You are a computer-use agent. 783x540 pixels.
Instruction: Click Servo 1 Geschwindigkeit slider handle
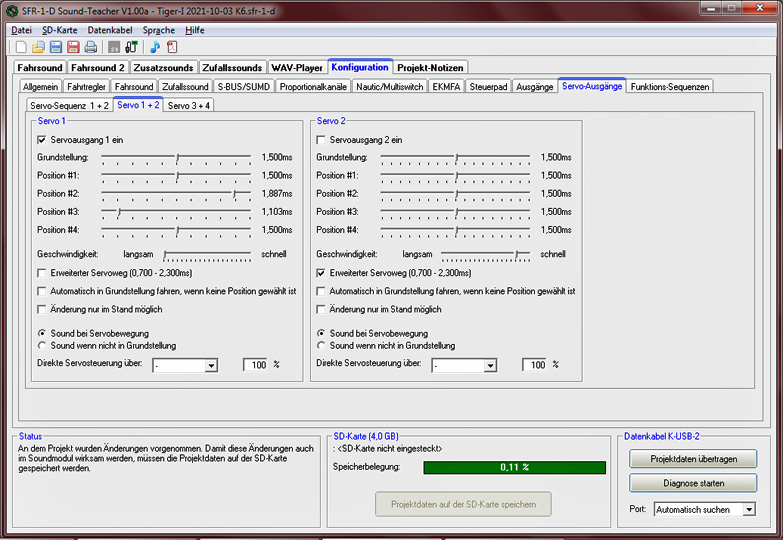pos(165,255)
